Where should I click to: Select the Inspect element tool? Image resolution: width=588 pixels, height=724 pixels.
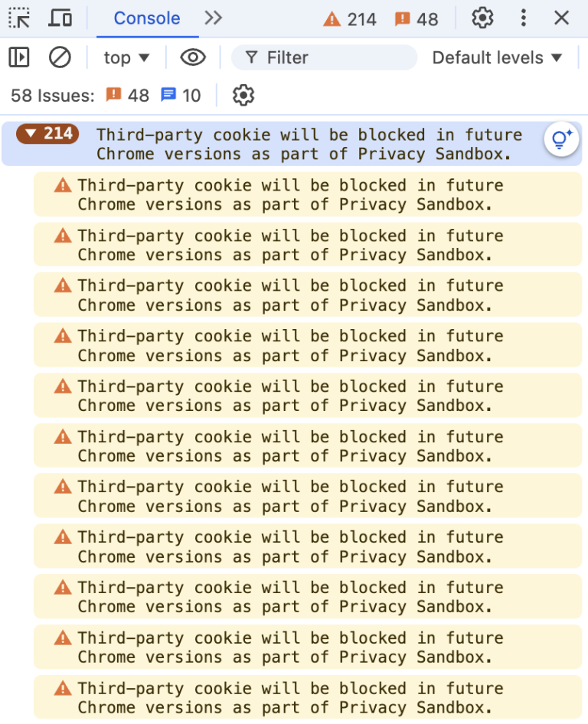[x=21, y=18]
